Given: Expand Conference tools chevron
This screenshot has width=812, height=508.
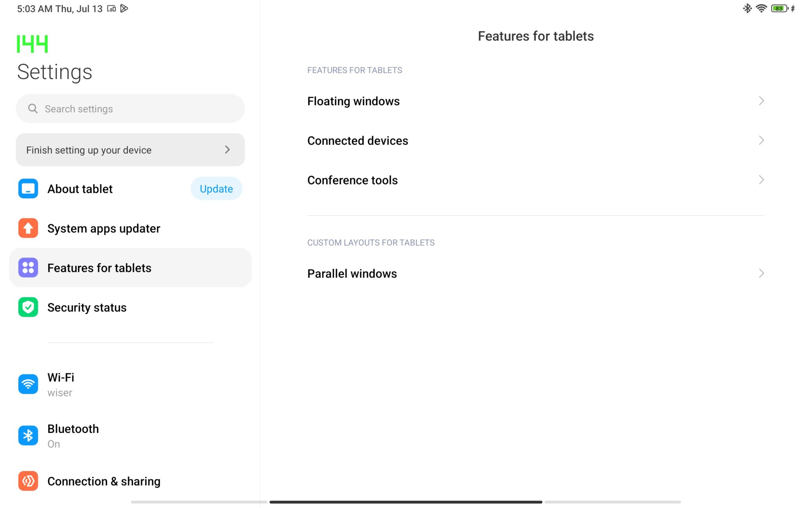Looking at the screenshot, I should click(761, 180).
